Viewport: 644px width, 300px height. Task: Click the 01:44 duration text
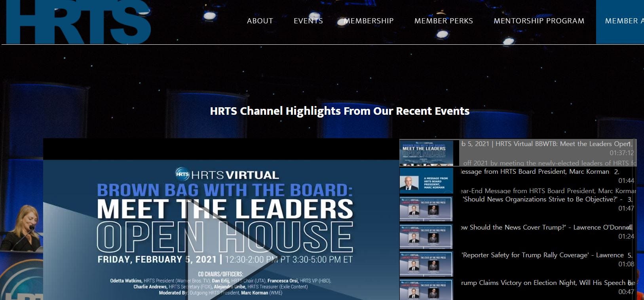[626, 181]
